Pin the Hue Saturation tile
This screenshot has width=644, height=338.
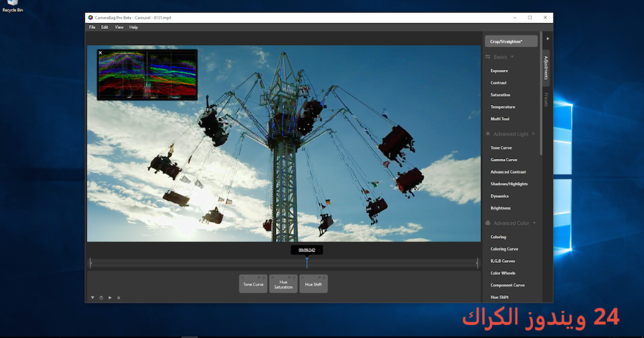289,277
